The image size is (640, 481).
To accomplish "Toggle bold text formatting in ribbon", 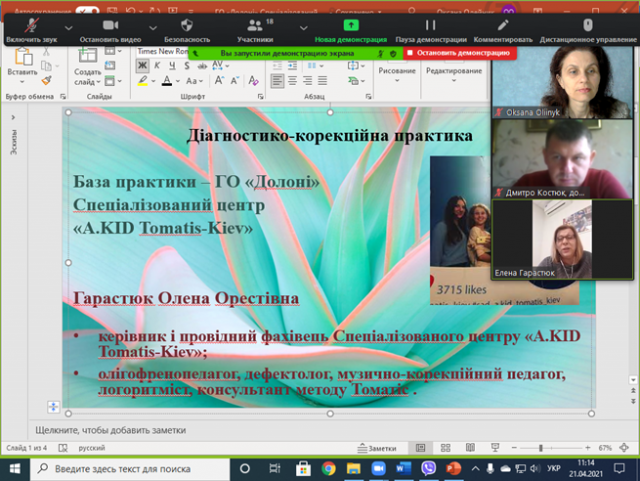I will [x=143, y=65].
